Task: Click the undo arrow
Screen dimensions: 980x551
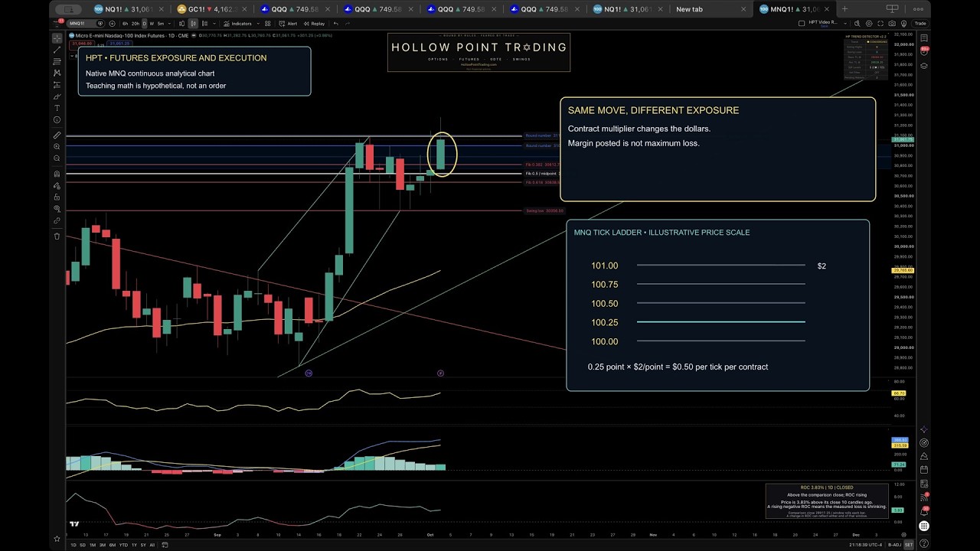Action: coord(337,24)
